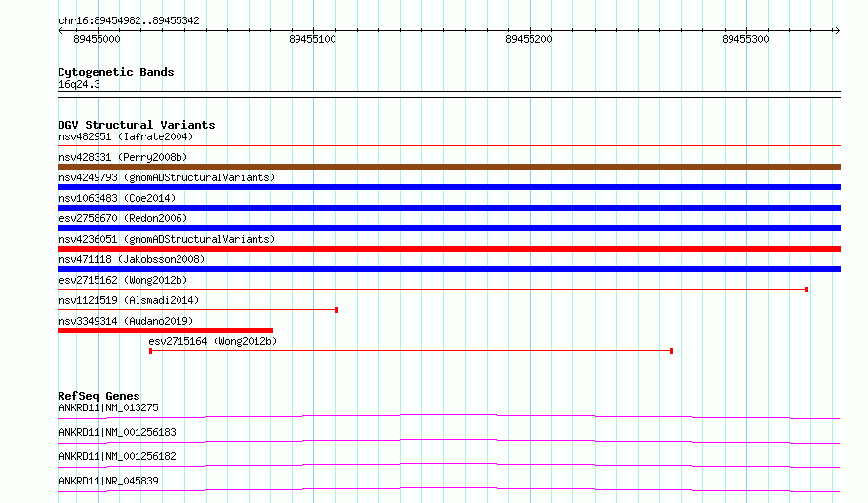Click the magenta NM_001256182 gene line
Screen dimensions: 868x503
[449, 465]
